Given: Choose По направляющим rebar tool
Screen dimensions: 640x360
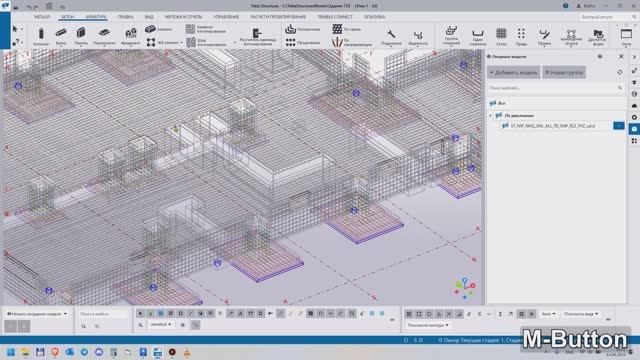Looking at the screenshot, I should pyautogui.click(x=351, y=42).
